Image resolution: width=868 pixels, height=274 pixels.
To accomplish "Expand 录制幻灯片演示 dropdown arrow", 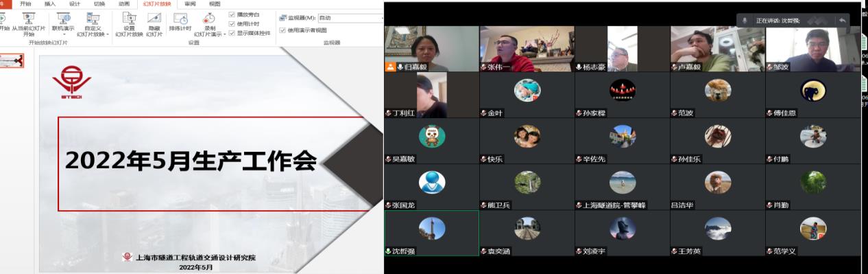I will tap(224, 34).
